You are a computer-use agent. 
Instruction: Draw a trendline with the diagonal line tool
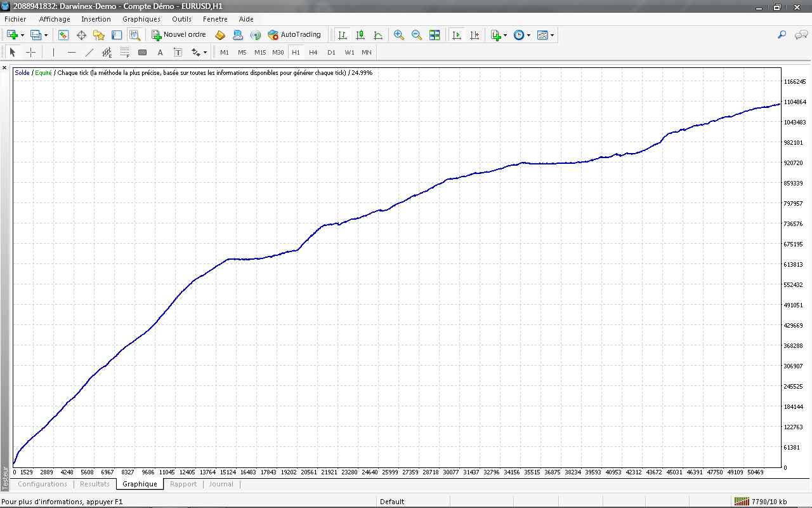(89, 52)
